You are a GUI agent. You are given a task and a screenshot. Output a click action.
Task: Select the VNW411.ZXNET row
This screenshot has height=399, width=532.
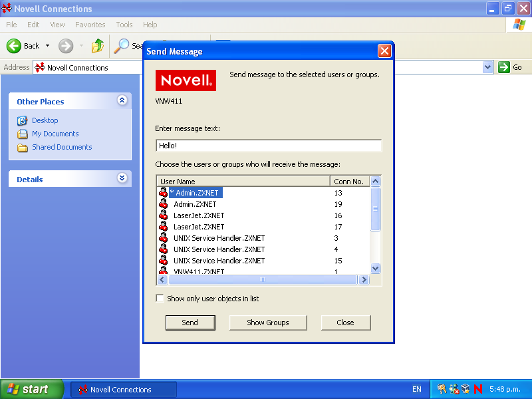tap(263, 271)
